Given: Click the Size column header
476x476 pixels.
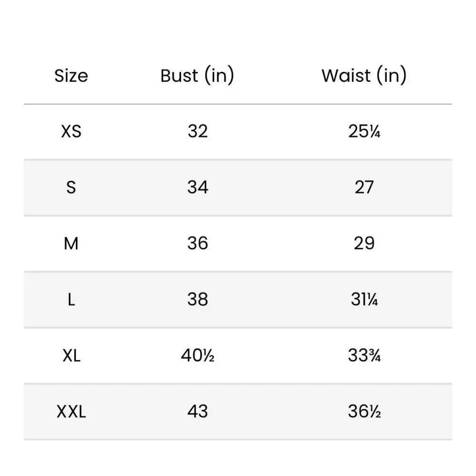Looking at the screenshot, I should 71,76.
